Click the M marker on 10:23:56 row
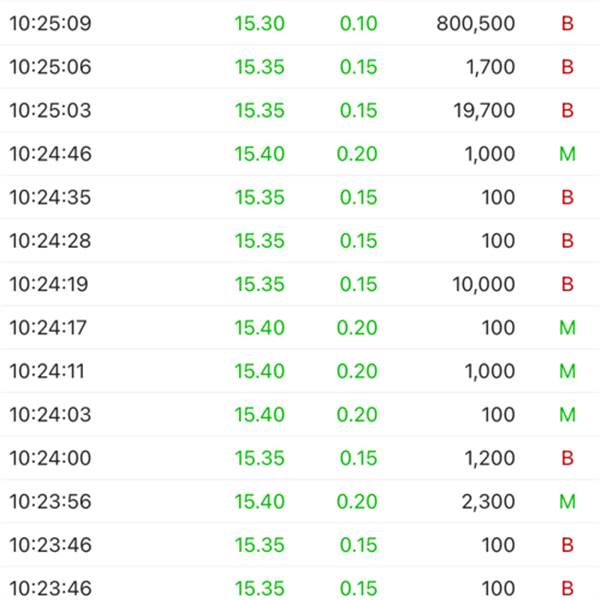Viewport: 600px width, 600px height. pos(567,501)
